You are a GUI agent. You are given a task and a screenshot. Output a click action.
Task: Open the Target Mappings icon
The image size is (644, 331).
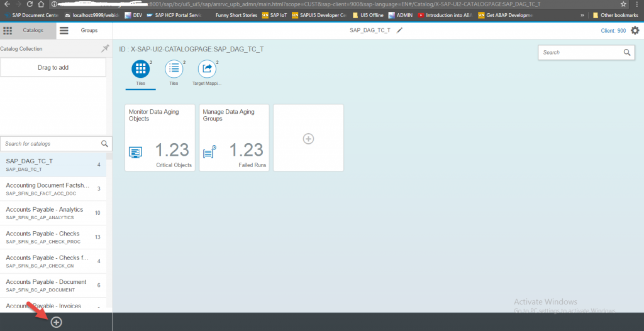coord(207,68)
